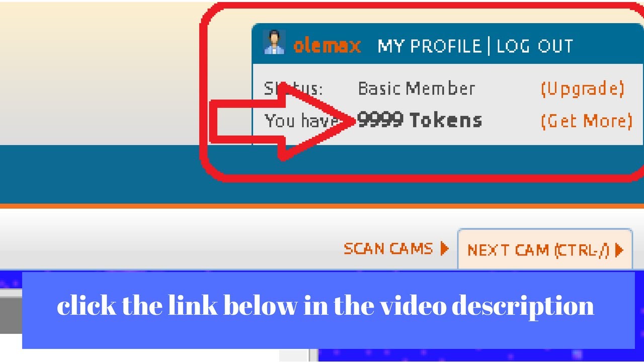This screenshot has height=362, width=644.
Task: Click the Status: label
Action: (293, 89)
